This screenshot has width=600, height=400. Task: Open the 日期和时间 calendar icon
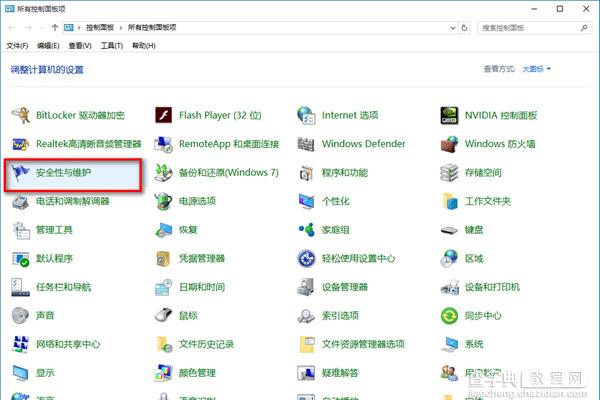click(164, 287)
